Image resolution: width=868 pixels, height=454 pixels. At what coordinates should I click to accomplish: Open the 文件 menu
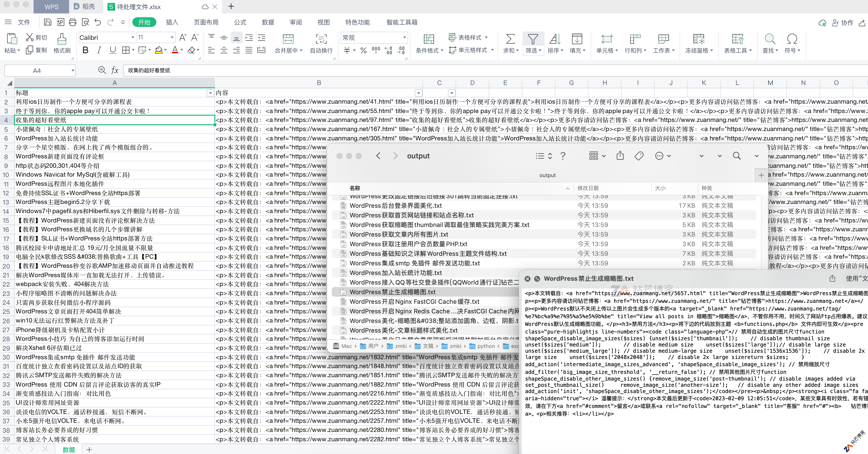(24, 22)
